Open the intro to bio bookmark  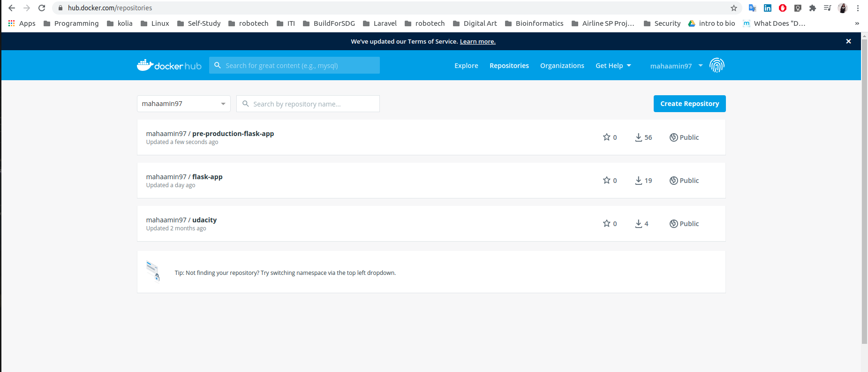[711, 23]
